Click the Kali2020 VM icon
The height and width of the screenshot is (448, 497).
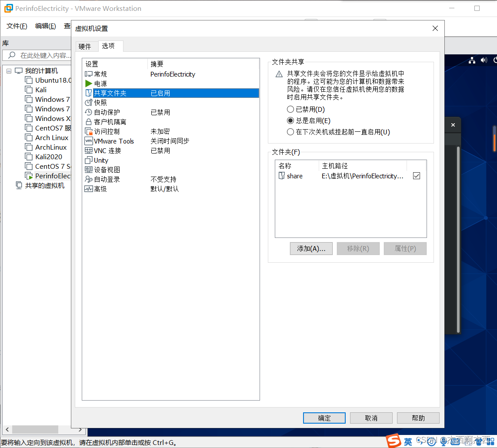(x=29, y=157)
